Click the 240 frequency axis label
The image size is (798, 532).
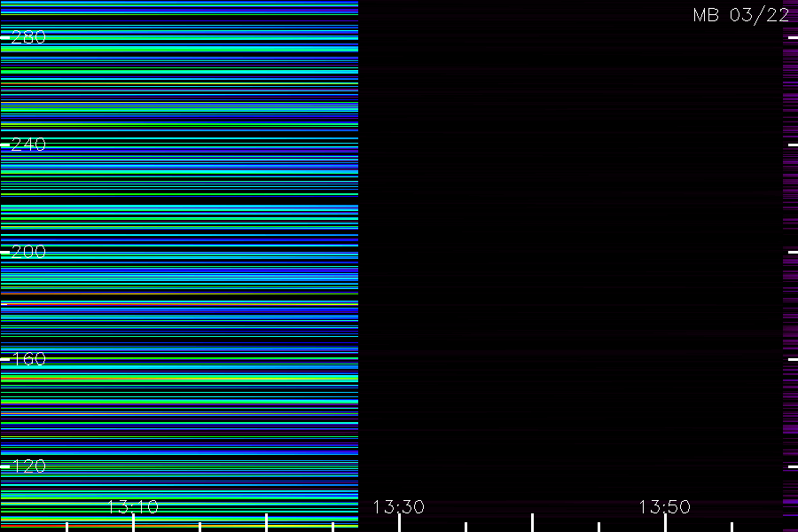[x=28, y=145]
